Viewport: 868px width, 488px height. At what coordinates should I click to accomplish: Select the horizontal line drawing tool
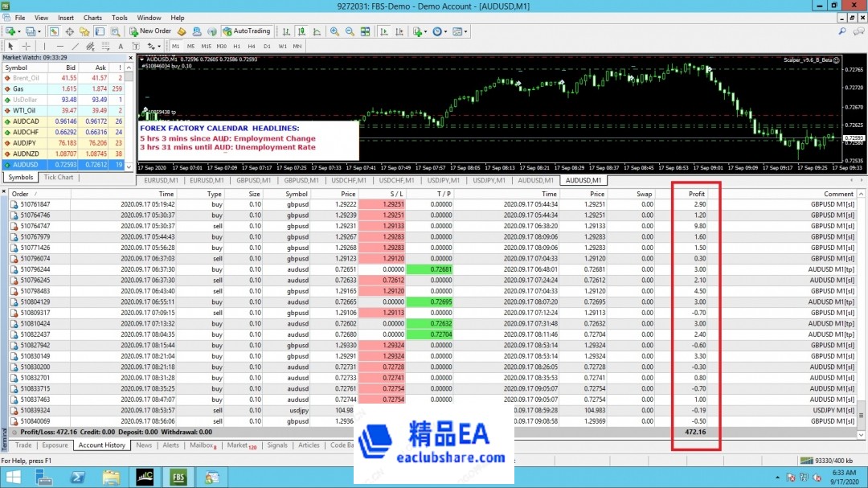59,47
